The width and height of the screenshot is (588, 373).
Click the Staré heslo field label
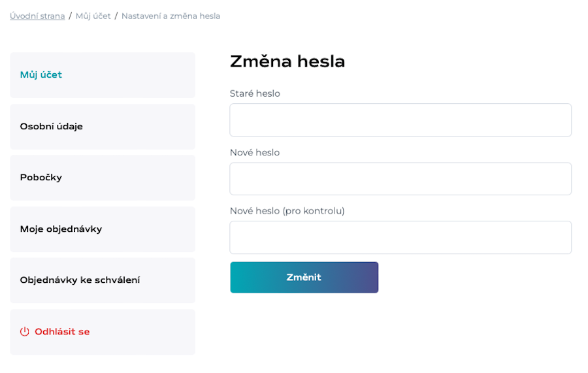pos(255,93)
